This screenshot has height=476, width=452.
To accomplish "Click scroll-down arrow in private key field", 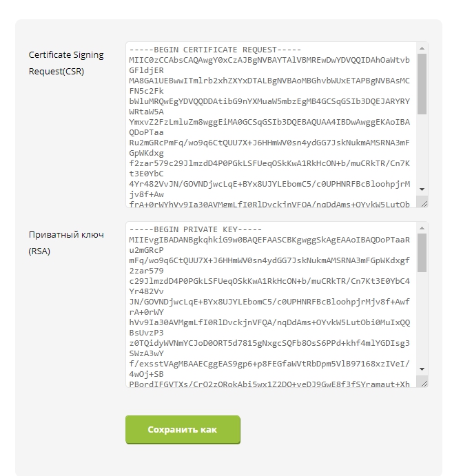I will pyautogui.click(x=422, y=369).
